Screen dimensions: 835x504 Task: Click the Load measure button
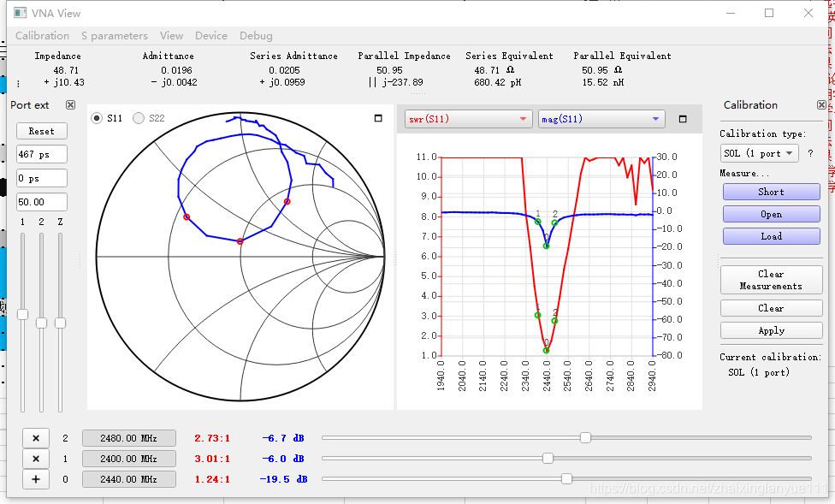[x=771, y=236]
